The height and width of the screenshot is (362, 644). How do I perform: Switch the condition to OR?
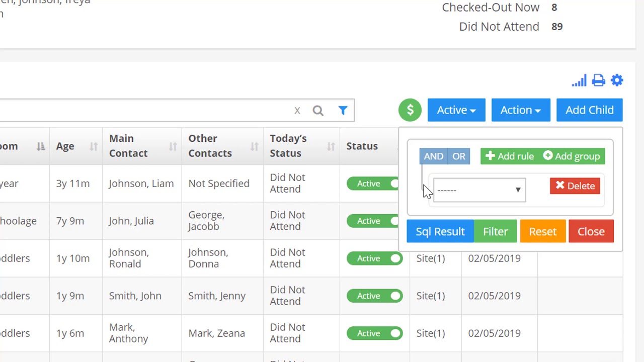coord(459,156)
